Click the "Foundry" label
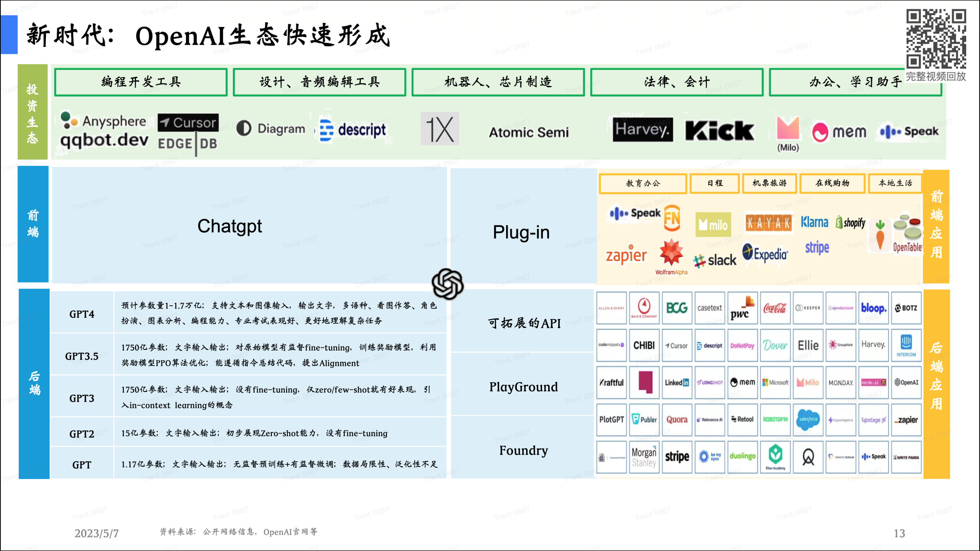Screen dimensions: 980x551 523,450
